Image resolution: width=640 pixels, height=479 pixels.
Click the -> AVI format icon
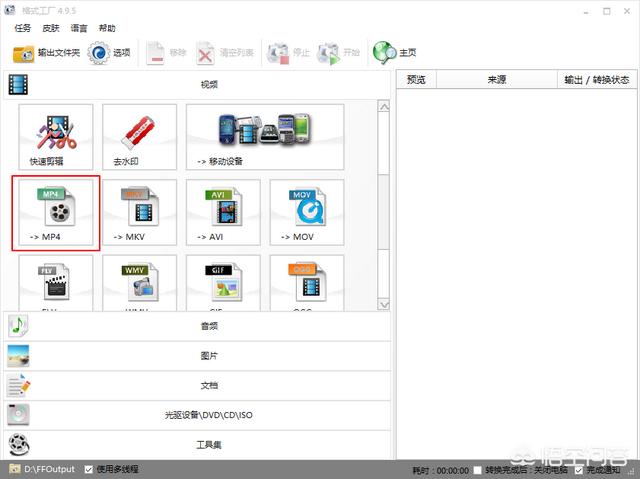click(x=223, y=211)
